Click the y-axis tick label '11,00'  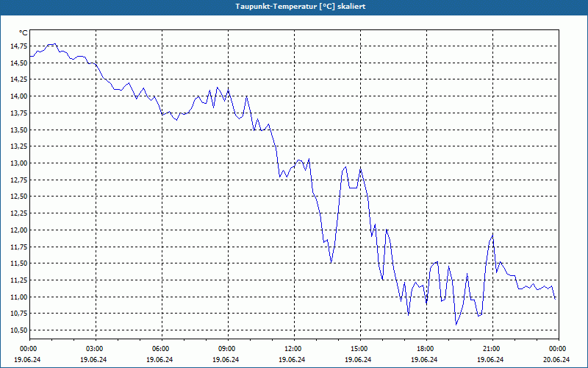(19, 297)
